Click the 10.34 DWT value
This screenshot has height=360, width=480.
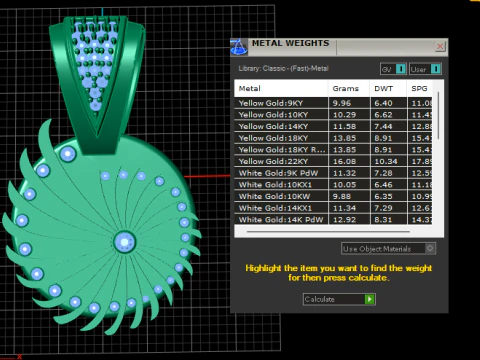tap(386, 161)
